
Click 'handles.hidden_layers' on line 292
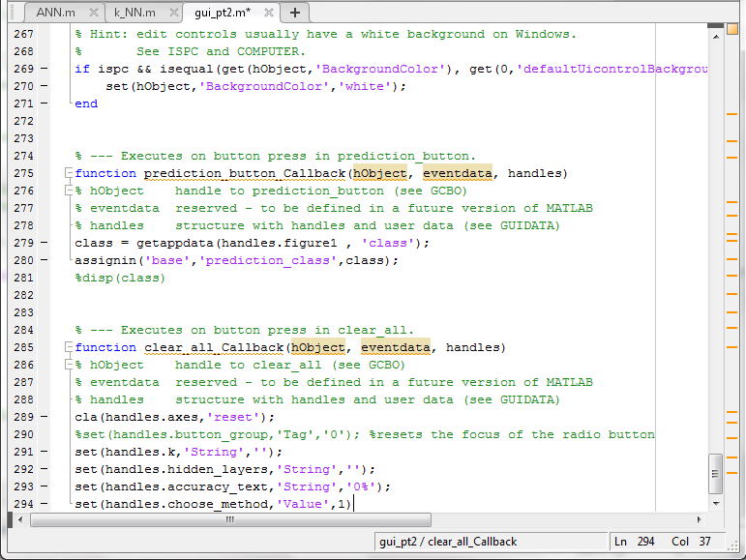[x=187, y=469]
